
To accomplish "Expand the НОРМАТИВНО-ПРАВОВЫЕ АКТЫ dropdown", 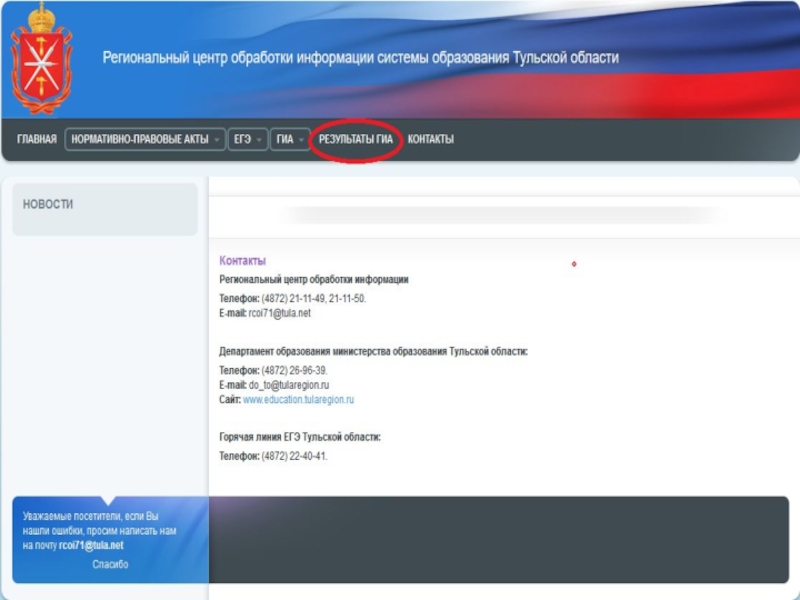I will (145, 140).
